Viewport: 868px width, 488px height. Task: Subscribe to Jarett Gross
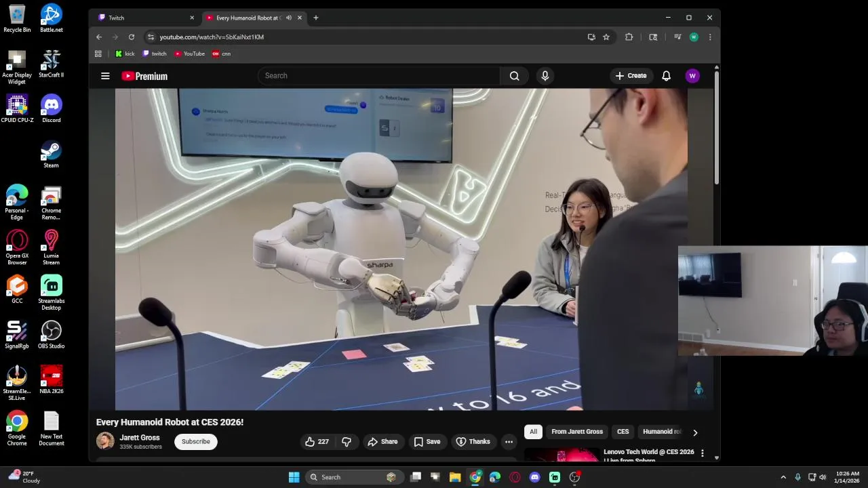click(x=195, y=442)
